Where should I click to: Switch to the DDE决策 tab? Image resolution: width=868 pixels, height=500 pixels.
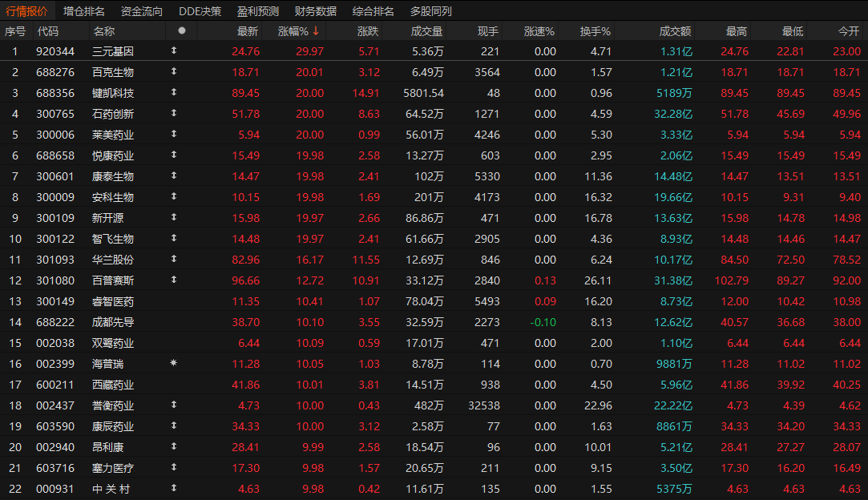[x=200, y=11]
